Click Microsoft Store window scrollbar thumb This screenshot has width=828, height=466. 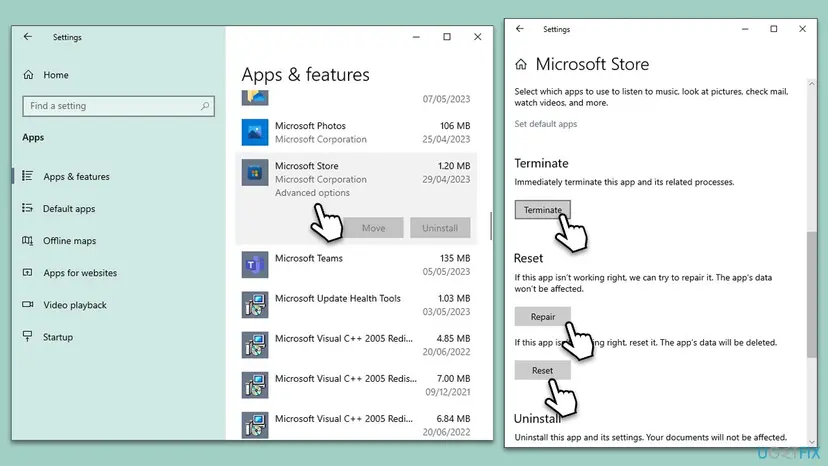coord(812,295)
